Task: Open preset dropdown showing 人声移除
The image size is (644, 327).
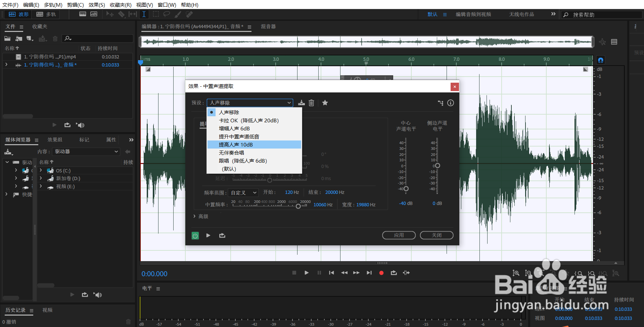Action: coord(250,103)
